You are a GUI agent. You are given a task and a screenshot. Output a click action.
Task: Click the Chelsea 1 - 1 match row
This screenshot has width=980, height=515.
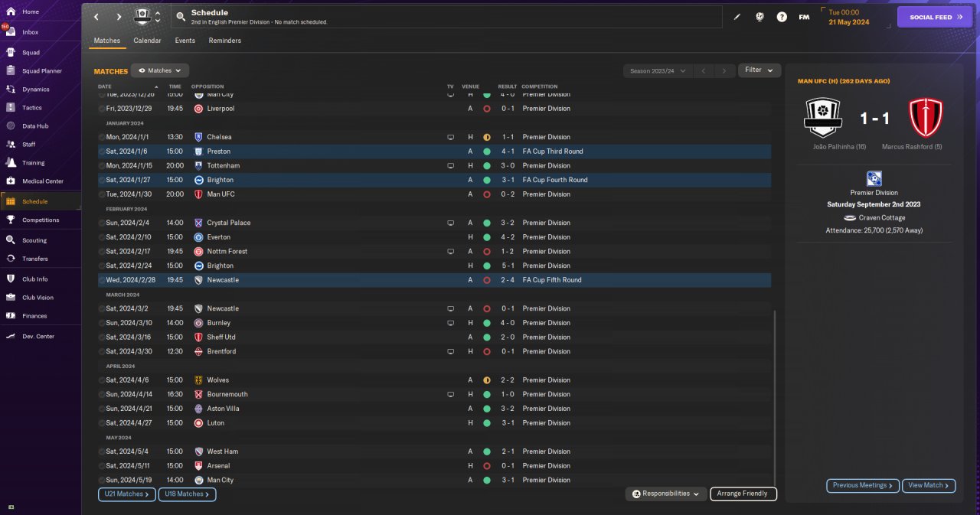[x=434, y=137]
